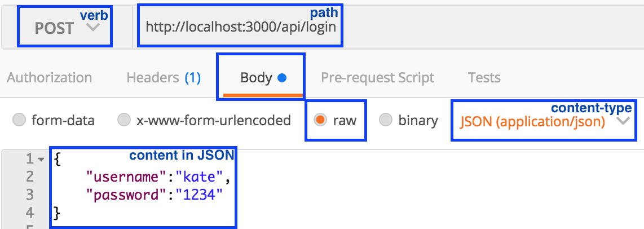This screenshot has width=644, height=229.
Task: Select the Body tab
Action: click(x=256, y=77)
